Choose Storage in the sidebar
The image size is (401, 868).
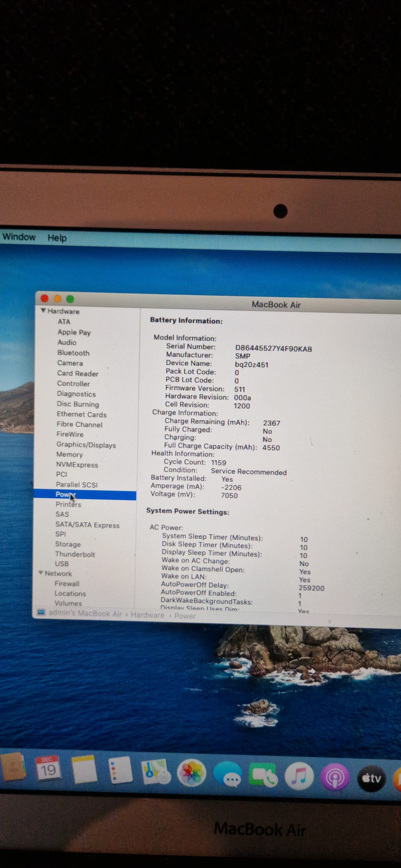tap(68, 544)
